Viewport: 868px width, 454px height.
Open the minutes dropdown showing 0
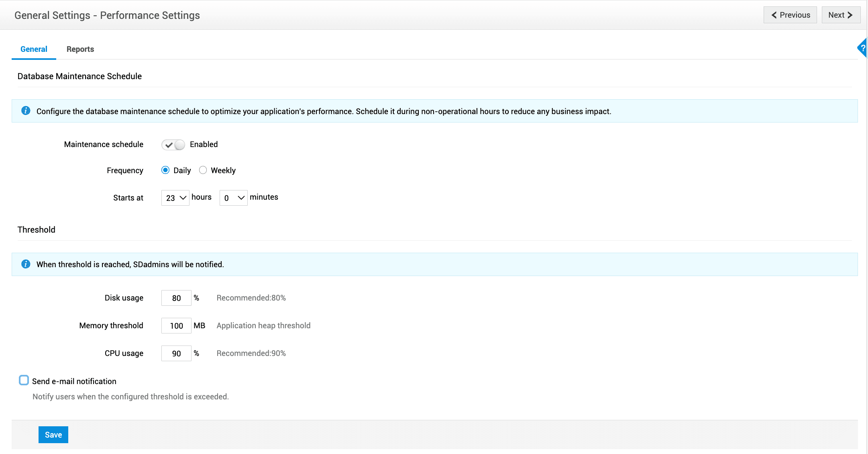coord(233,198)
